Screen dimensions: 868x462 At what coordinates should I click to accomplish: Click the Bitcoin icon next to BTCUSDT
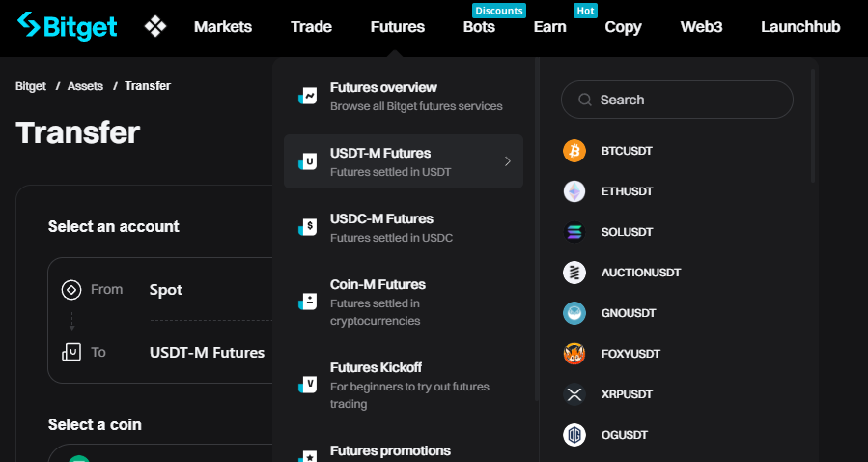click(x=574, y=151)
